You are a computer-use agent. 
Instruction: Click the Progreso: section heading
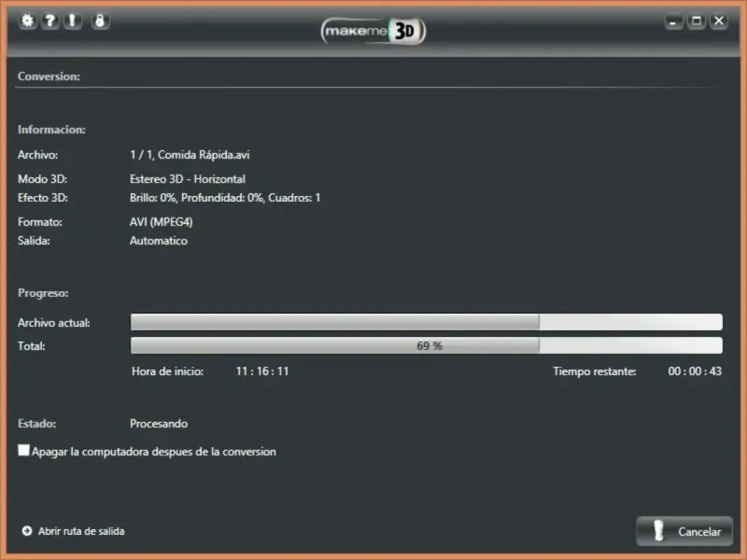click(43, 293)
